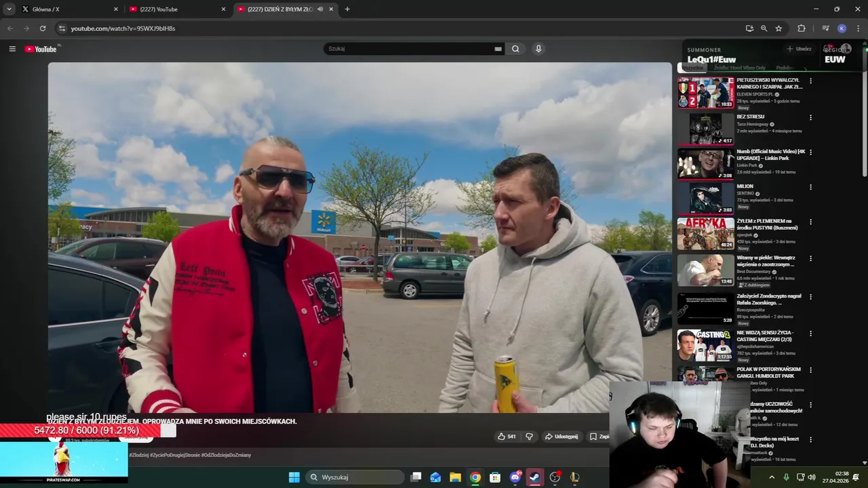
Task: Select the Wszystkie filter chip
Action: click(693, 68)
